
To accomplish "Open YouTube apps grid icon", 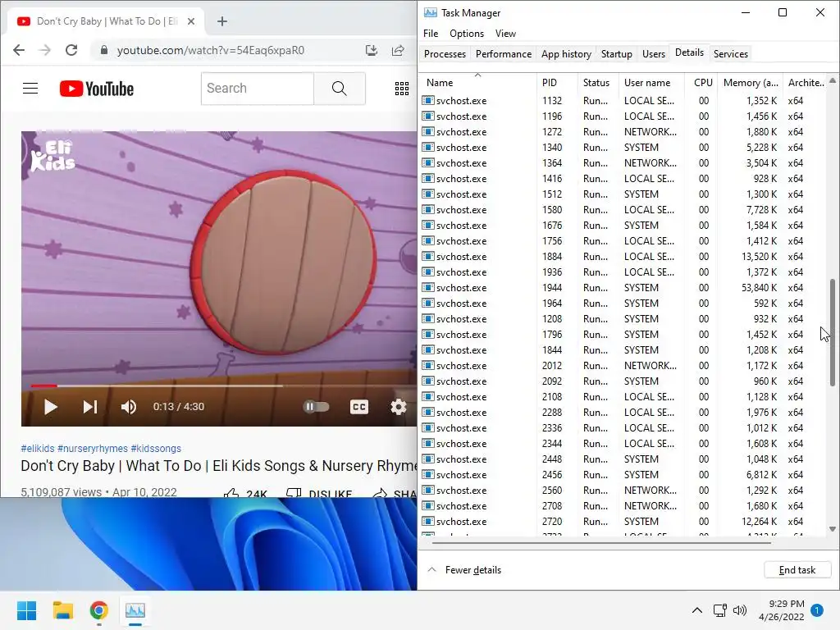I will click(402, 89).
